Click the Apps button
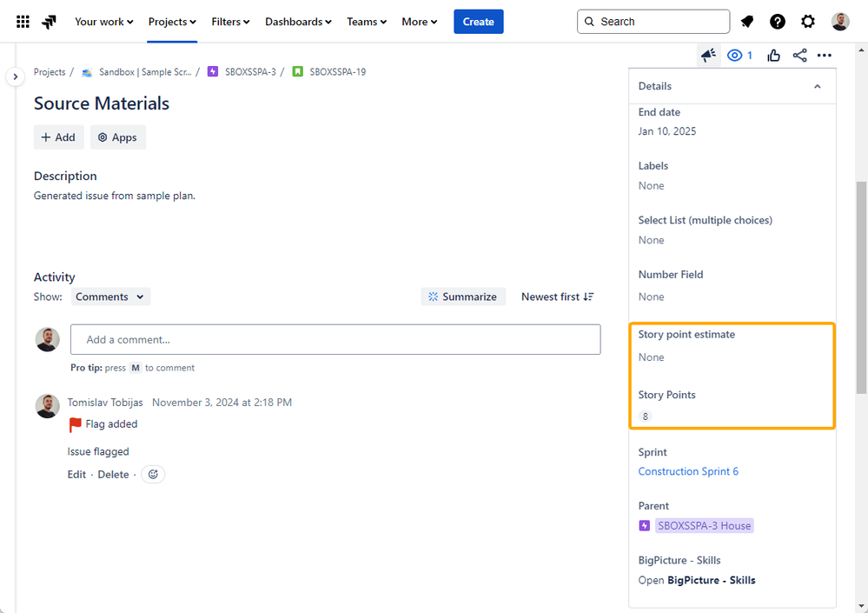This screenshot has height=613, width=868. [118, 137]
